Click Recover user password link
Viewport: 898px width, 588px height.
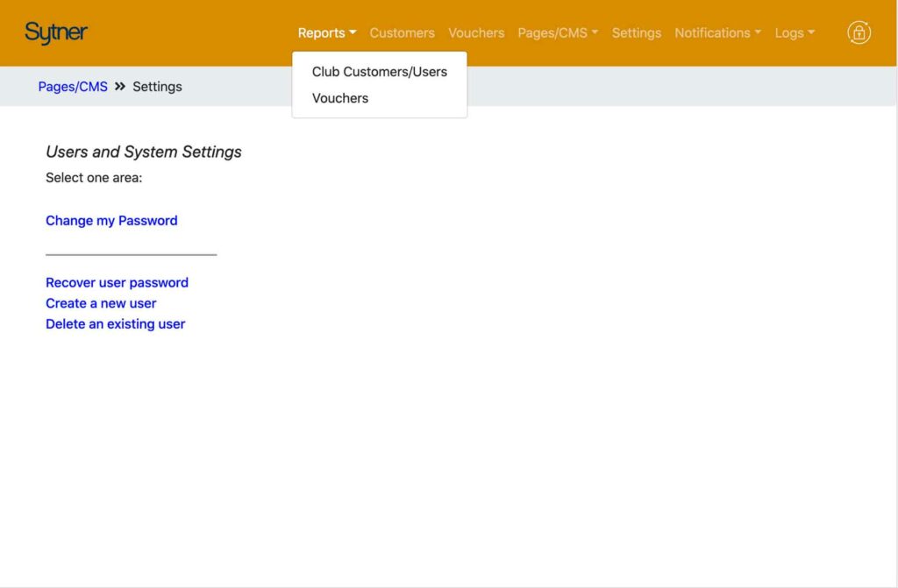point(117,283)
